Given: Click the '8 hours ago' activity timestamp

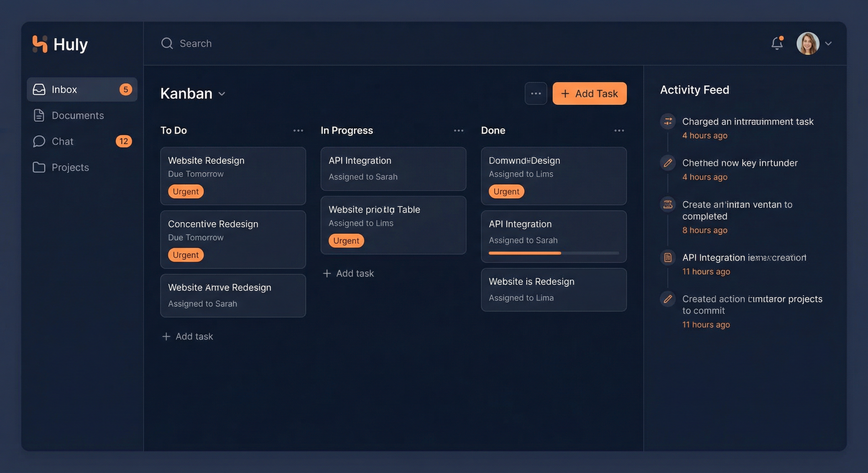Looking at the screenshot, I should pos(705,230).
